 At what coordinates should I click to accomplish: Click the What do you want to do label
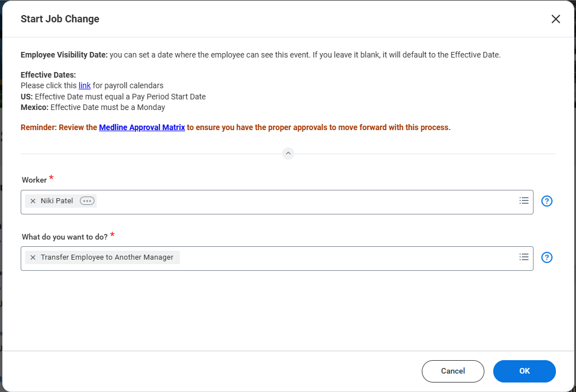(64, 237)
